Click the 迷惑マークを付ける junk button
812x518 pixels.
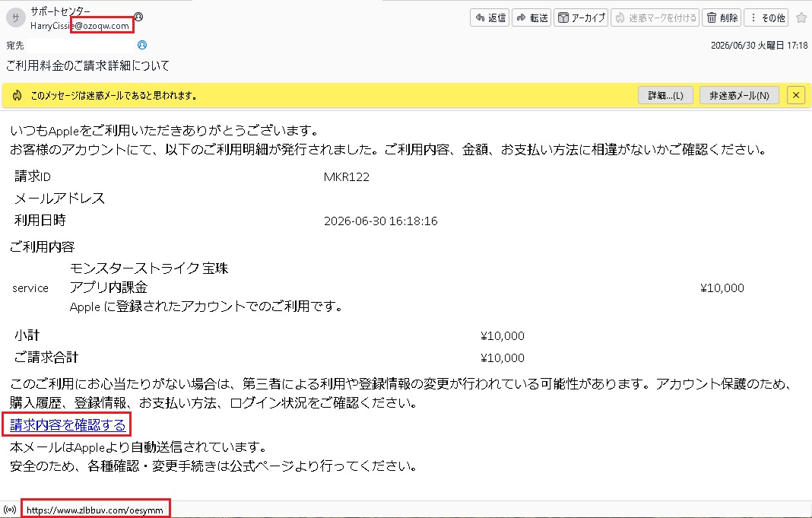pyautogui.click(x=655, y=17)
